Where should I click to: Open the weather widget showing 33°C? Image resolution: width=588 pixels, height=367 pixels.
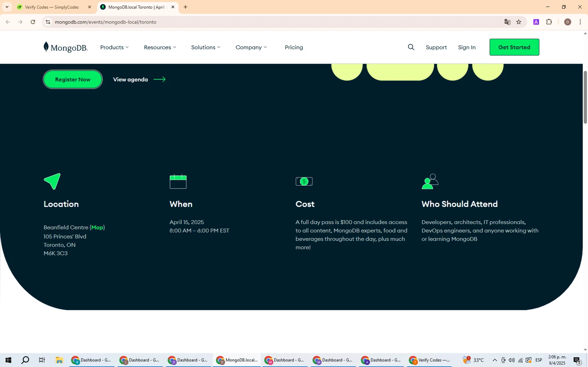point(474,360)
